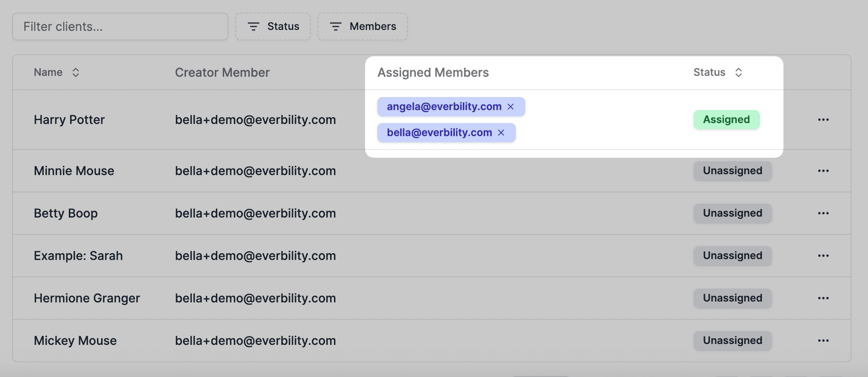Open the more options menu for Mickey Mouse
This screenshot has width=868, height=377.
(x=823, y=340)
